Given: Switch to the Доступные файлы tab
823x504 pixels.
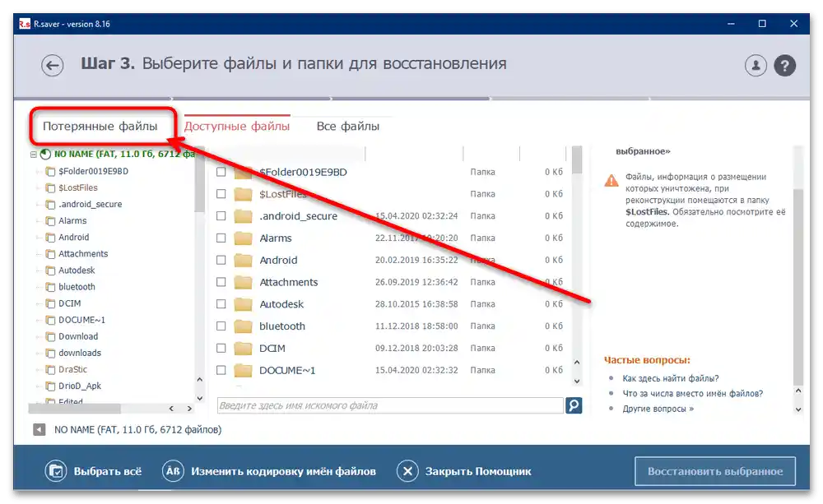Looking at the screenshot, I should (x=237, y=126).
